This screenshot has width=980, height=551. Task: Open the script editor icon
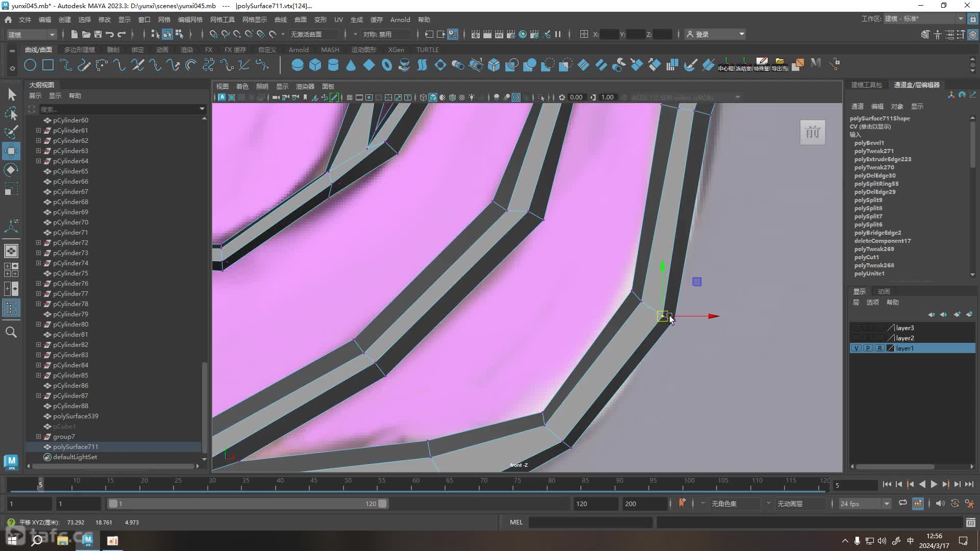[x=970, y=522]
